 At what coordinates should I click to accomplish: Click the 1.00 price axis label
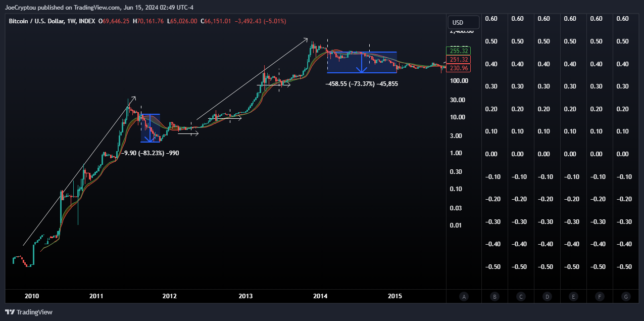tap(456, 153)
